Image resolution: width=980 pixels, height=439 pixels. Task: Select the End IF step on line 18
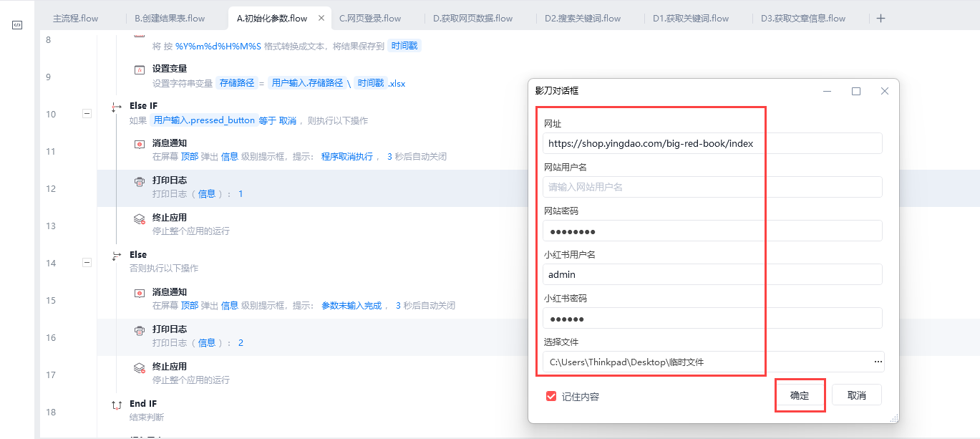pyautogui.click(x=311, y=412)
